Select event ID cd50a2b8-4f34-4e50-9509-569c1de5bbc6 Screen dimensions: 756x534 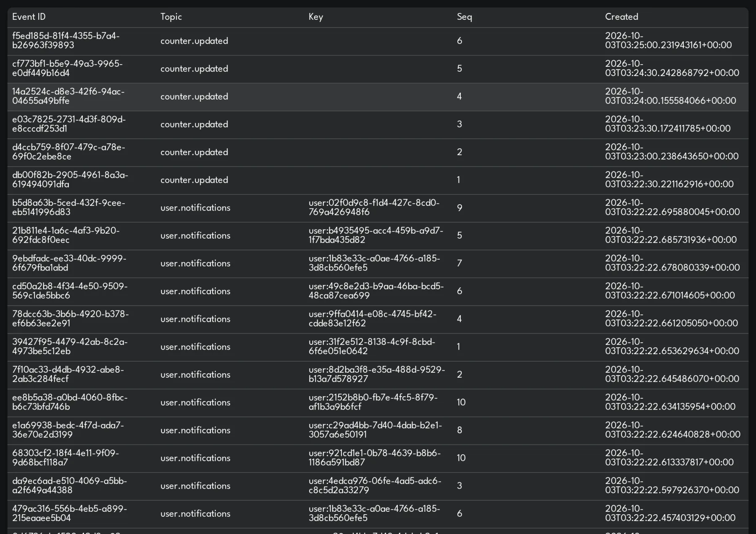tap(70, 291)
